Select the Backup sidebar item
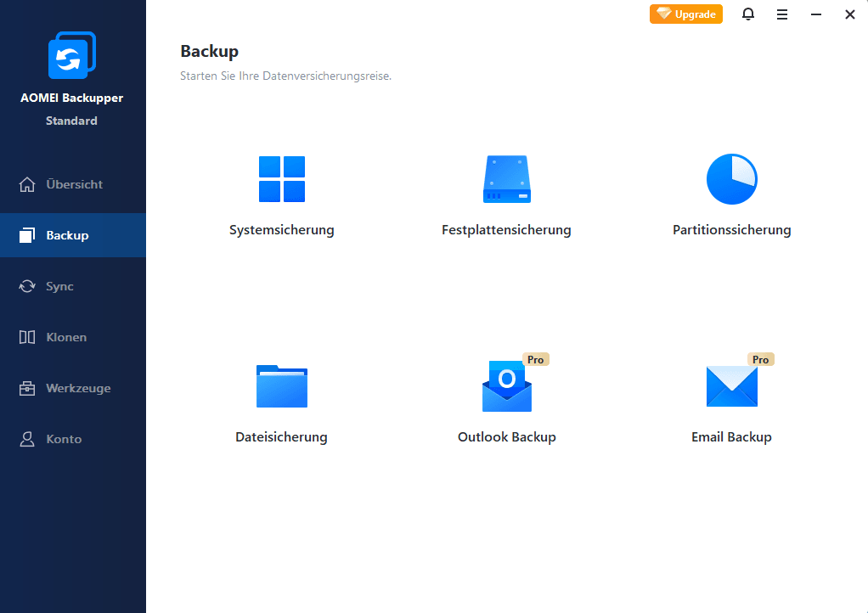The height and width of the screenshot is (613, 868). click(67, 235)
